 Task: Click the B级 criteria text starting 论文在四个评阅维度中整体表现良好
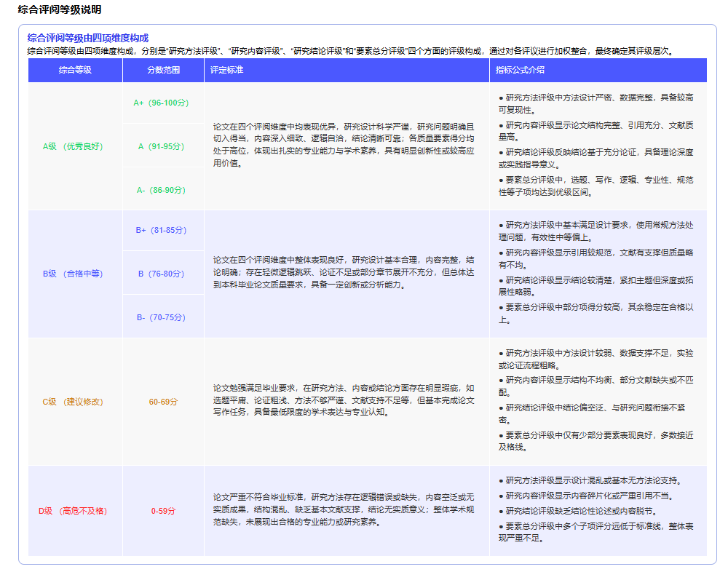click(x=344, y=272)
